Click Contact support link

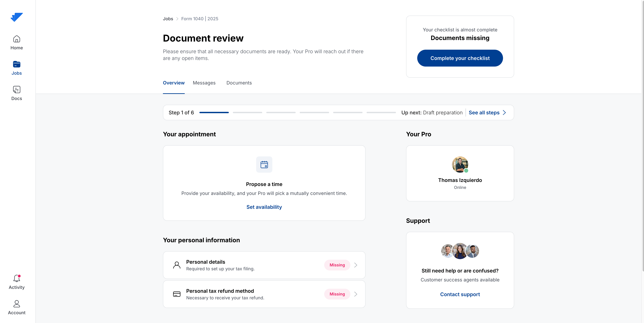click(x=460, y=294)
